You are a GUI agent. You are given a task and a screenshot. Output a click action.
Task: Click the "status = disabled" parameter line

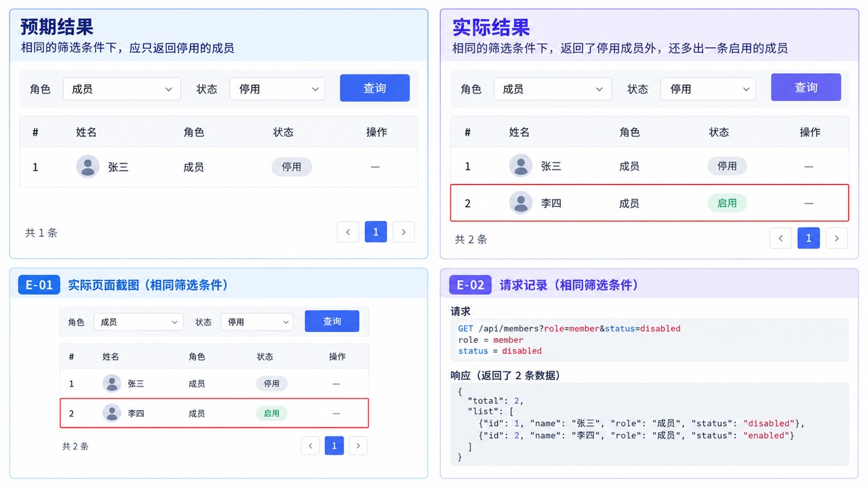coord(500,351)
